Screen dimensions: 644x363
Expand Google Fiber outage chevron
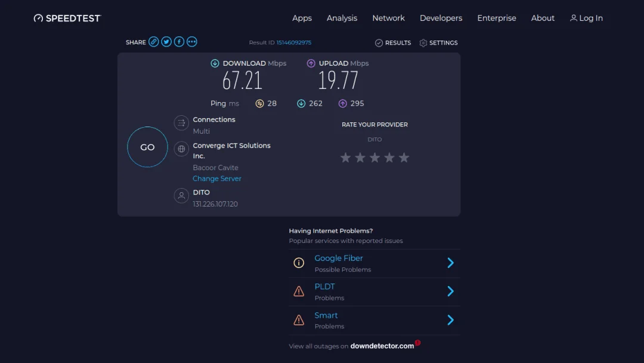pyautogui.click(x=451, y=263)
